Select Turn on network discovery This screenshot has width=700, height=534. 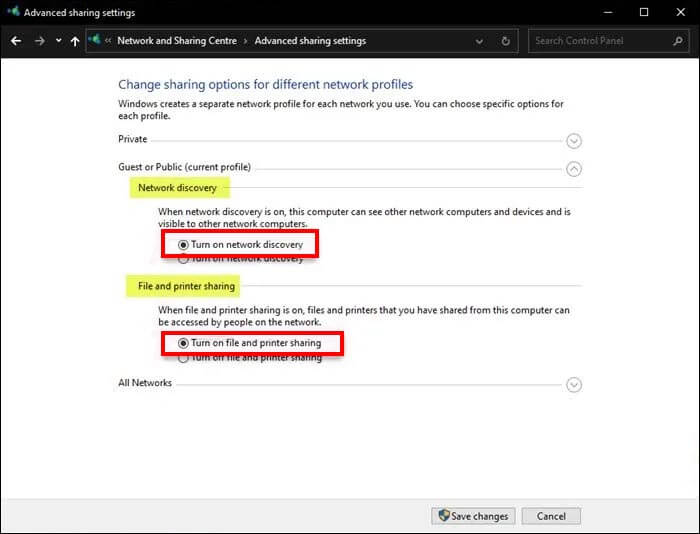(x=240, y=245)
